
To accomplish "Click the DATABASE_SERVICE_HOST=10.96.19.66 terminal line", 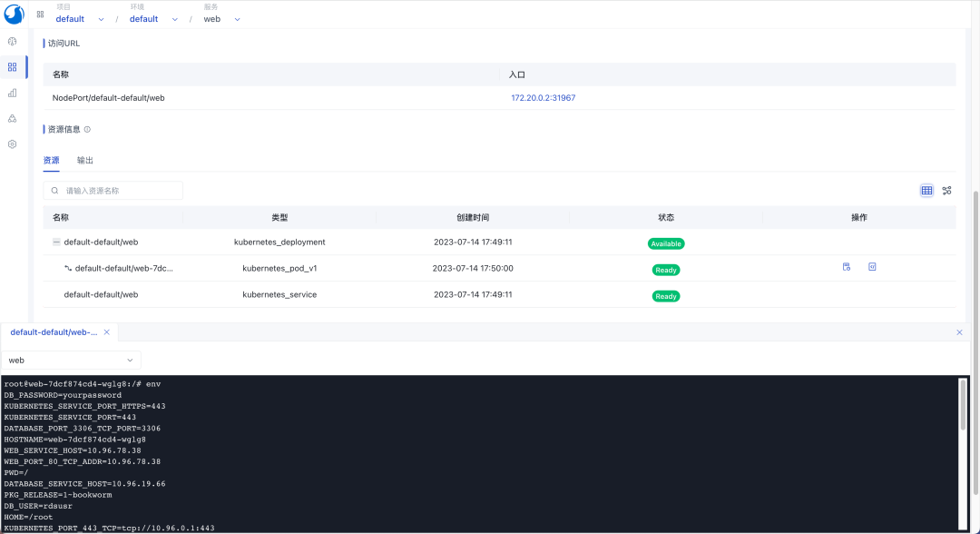I will (85, 484).
